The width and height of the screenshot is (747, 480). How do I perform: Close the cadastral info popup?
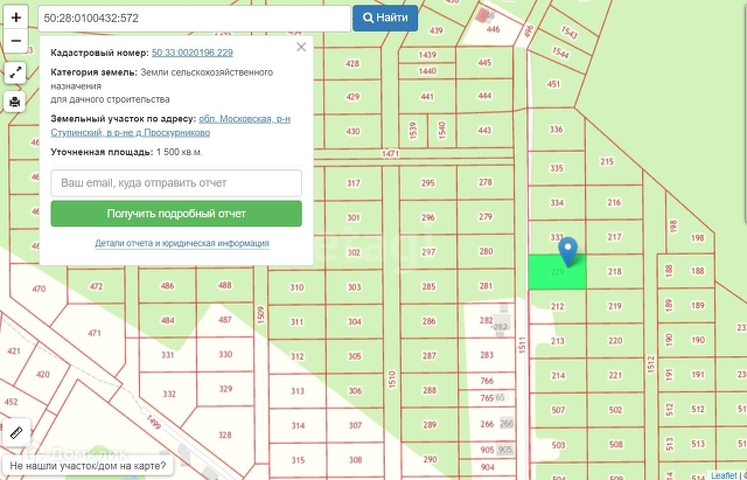(x=301, y=47)
